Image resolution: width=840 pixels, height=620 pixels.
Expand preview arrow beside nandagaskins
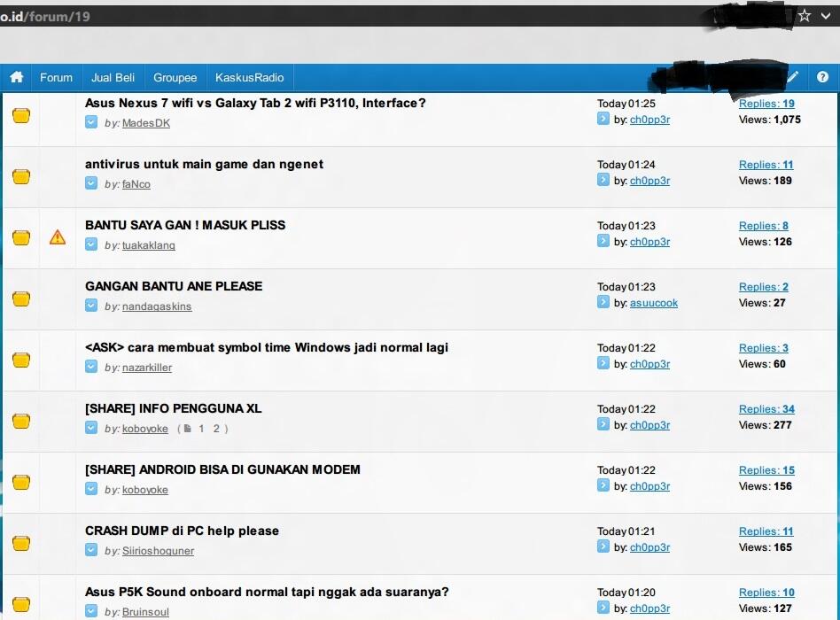pyautogui.click(x=91, y=306)
